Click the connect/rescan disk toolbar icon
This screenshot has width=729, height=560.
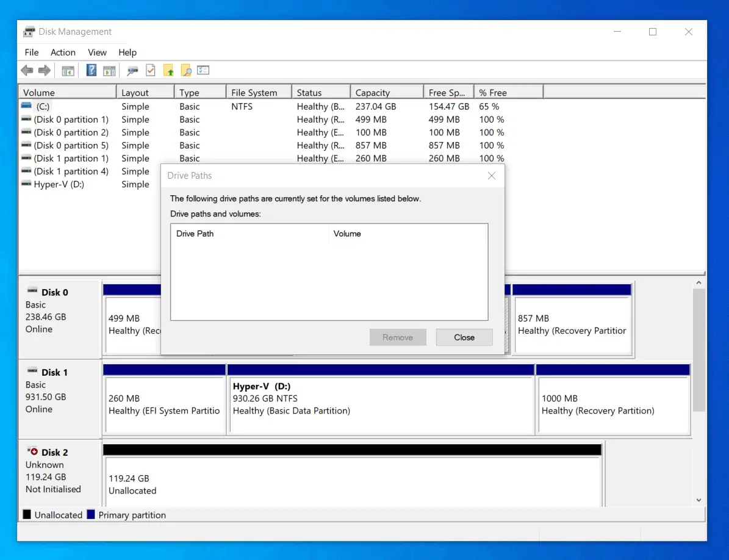pyautogui.click(x=132, y=71)
